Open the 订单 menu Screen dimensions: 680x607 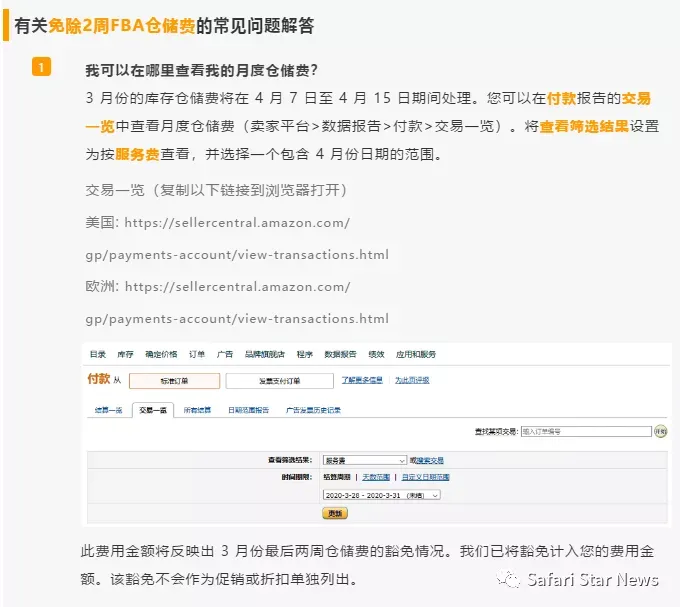(196, 354)
